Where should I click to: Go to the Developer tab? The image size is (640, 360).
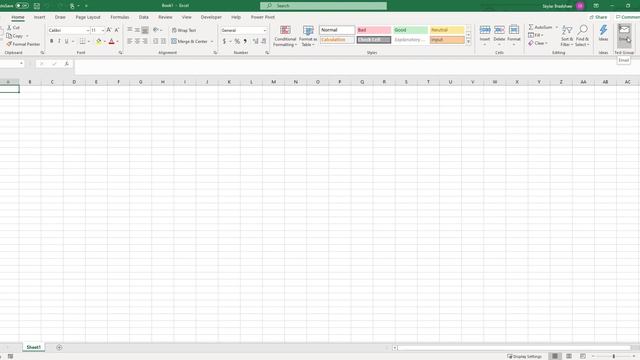(x=211, y=17)
